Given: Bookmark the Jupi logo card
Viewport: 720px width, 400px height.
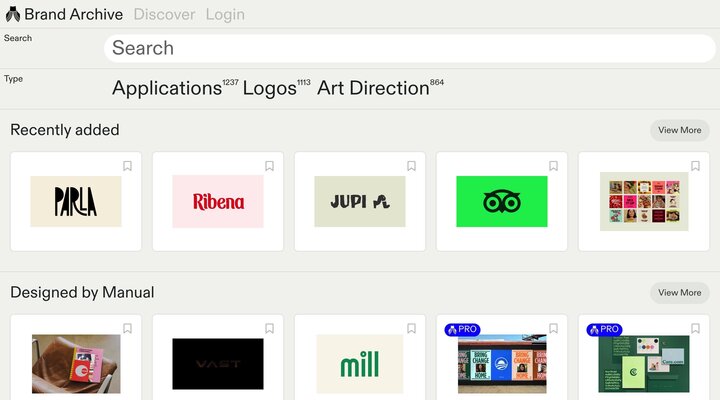Looking at the screenshot, I should (x=412, y=166).
